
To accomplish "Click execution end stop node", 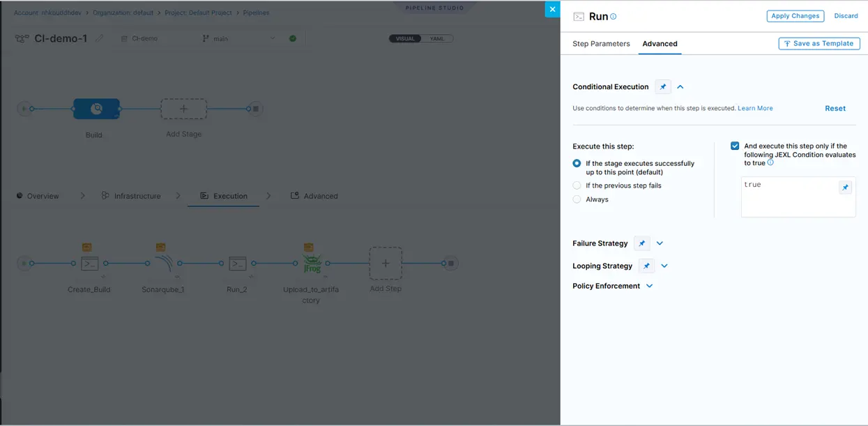I will pyautogui.click(x=451, y=264).
